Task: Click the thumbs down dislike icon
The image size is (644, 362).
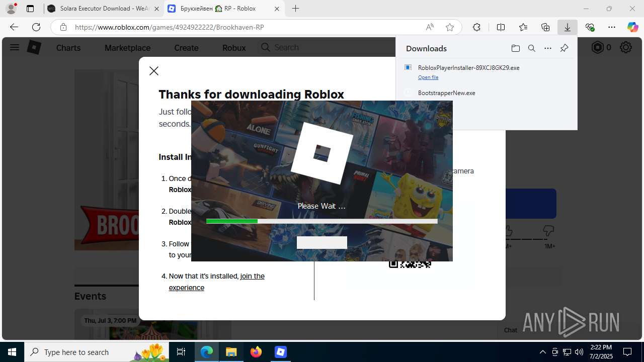Action: pos(548,231)
